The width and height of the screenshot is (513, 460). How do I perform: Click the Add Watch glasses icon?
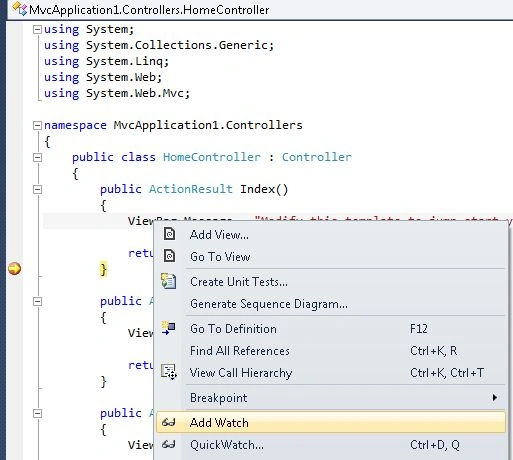pyautogui.click(x=168, y=423)
